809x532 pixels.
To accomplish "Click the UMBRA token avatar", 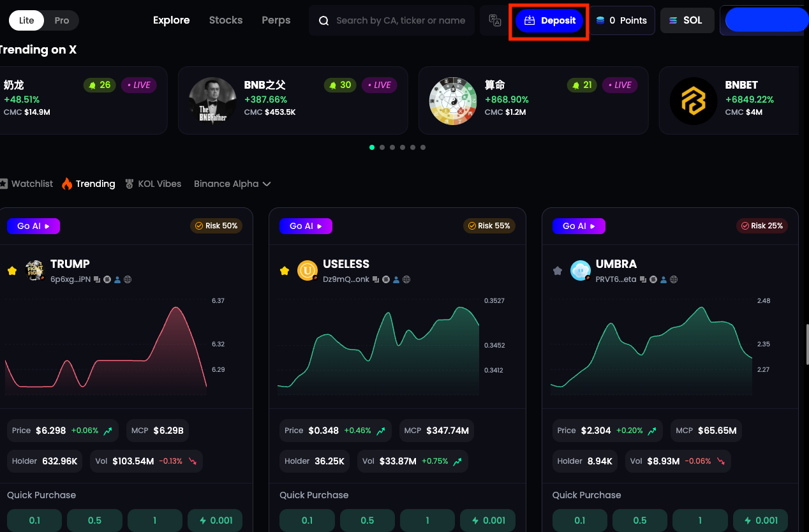I will [x=580, y=270].
